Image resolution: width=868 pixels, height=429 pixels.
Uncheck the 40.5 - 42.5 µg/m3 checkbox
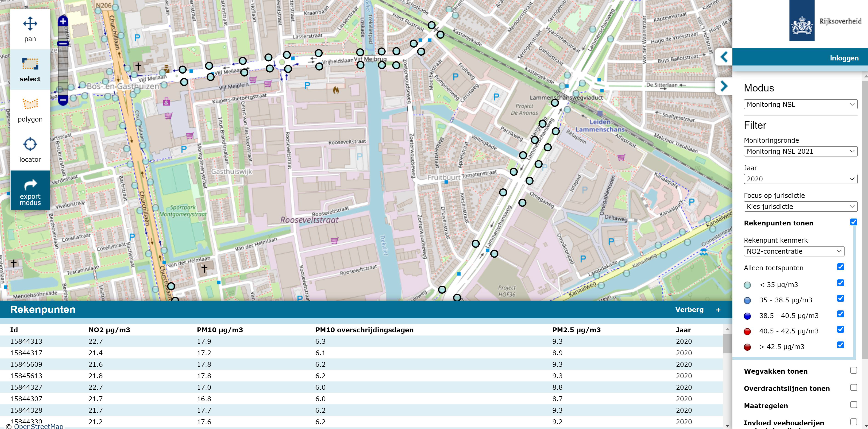(840, 329)
